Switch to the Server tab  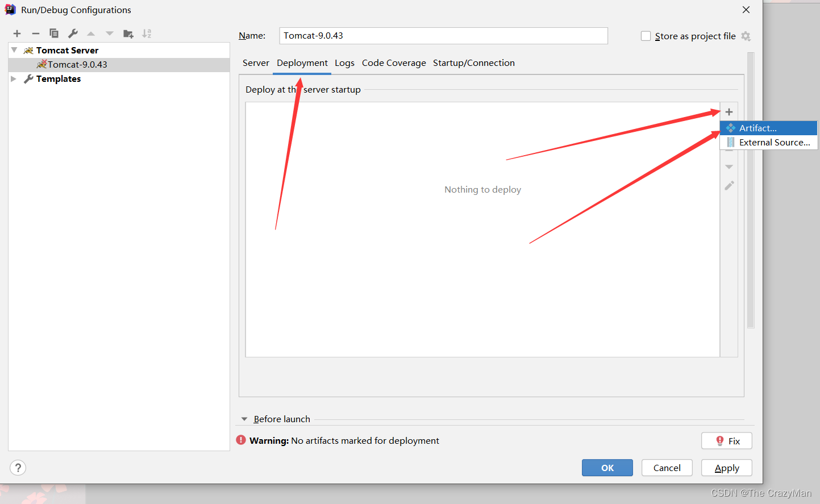click(x=256, y=63)
